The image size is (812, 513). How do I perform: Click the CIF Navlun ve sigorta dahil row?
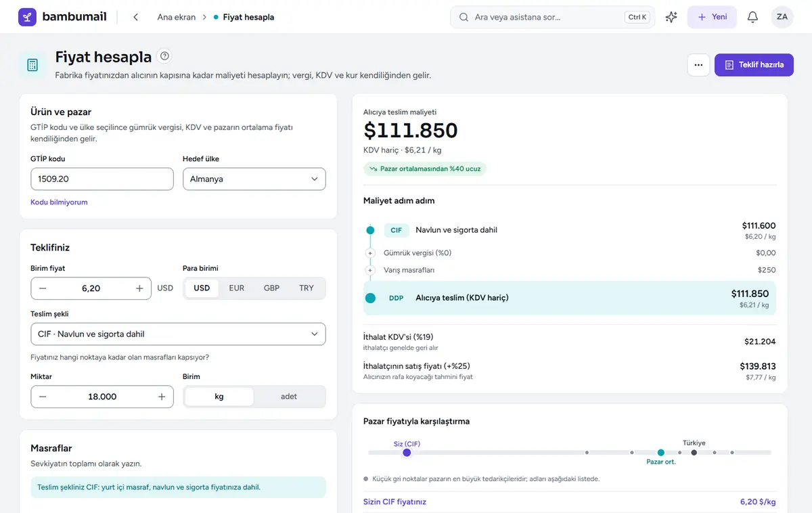570,230
